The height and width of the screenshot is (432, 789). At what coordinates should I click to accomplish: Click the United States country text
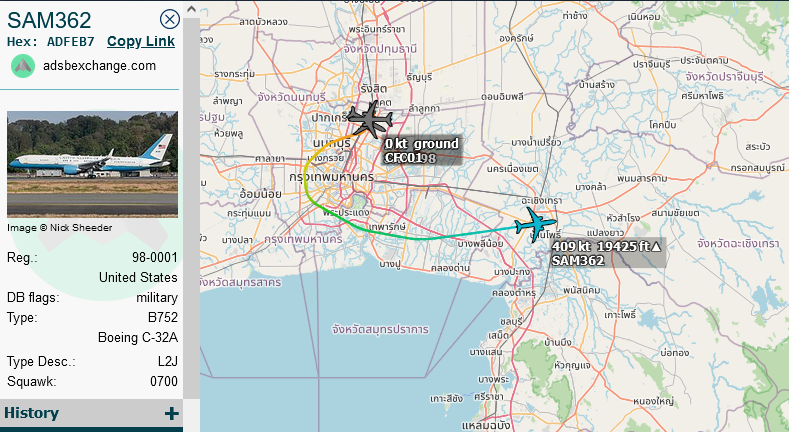[x=138, y=278]
